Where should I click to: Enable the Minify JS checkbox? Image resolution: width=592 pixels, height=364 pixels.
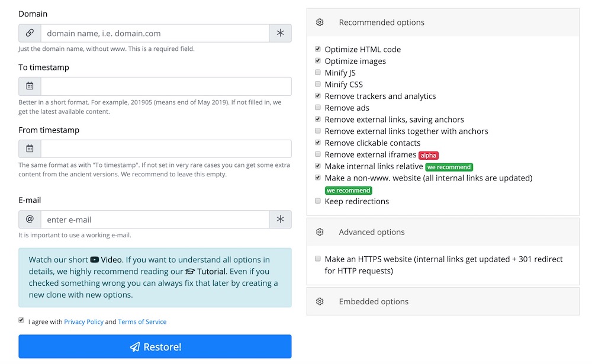click(318, 73)
